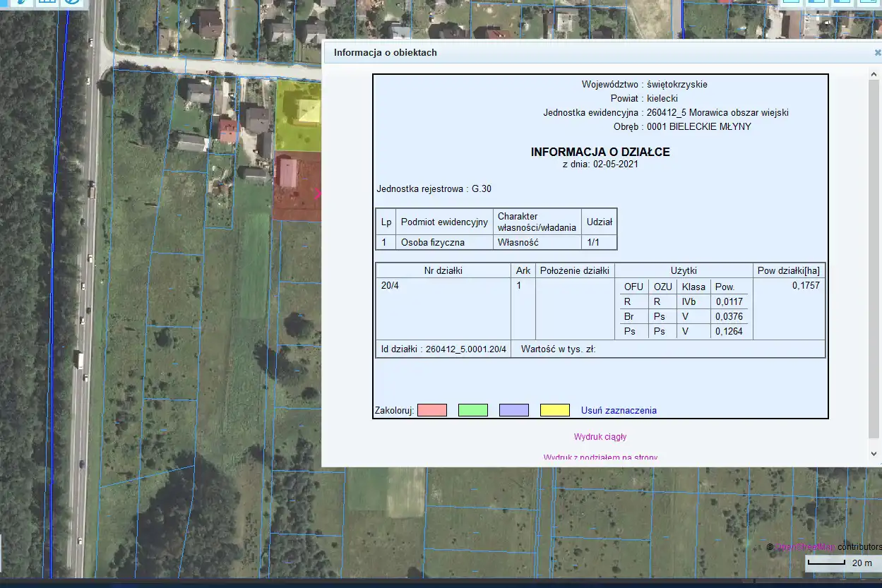
Task: Click the panel scrollbar down arrow
Action: coord(874,454)
